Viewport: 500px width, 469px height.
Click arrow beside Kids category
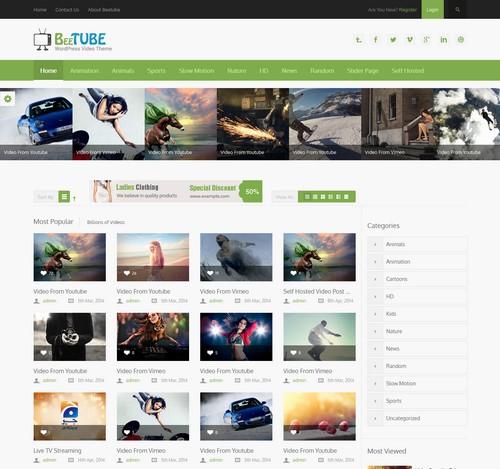coord(375,314)
